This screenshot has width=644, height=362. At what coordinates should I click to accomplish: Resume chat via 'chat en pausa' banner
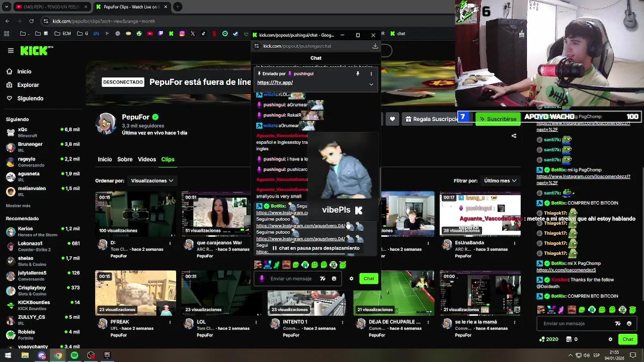pyautogui.click(x=316, y=248)
